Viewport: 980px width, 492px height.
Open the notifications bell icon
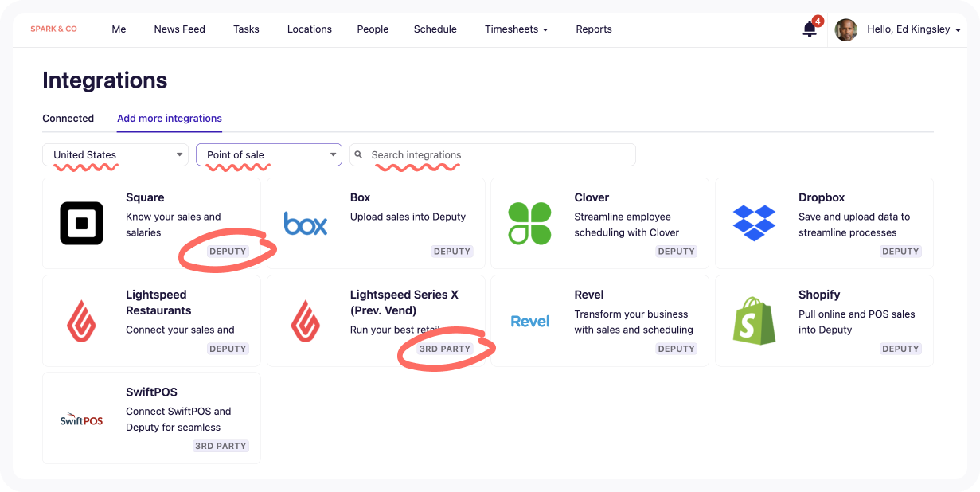[810, 29]
